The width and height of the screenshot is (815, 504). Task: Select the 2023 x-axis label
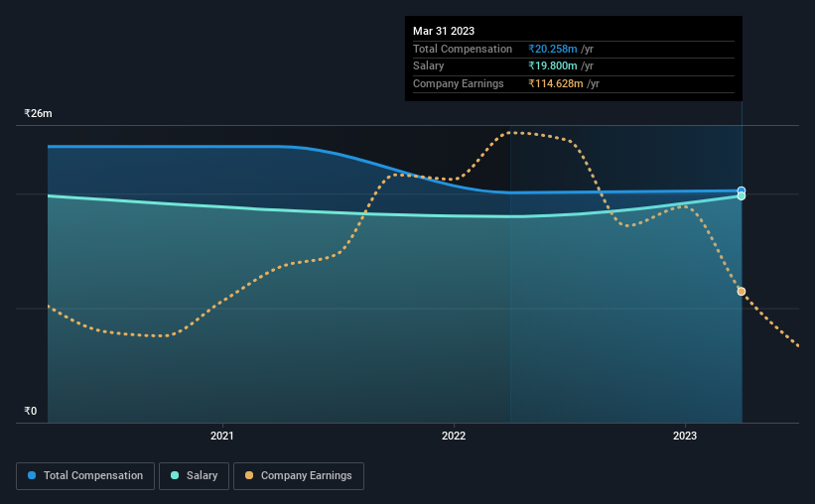coord(685,436)
